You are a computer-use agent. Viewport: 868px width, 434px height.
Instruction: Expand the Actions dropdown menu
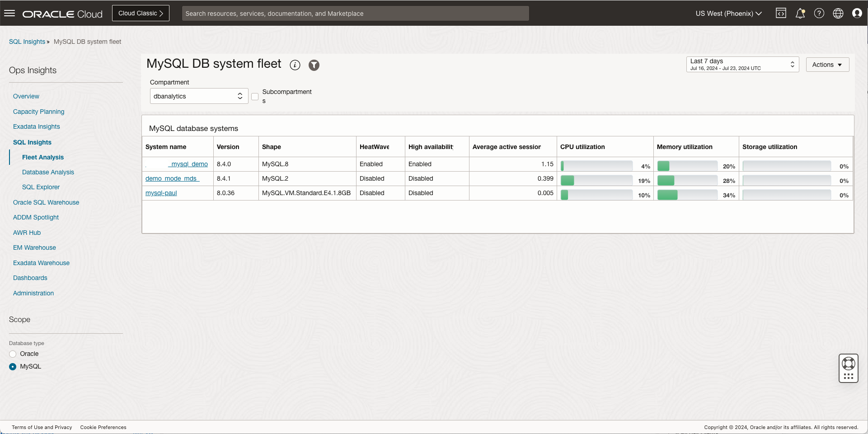coord(827,65)
